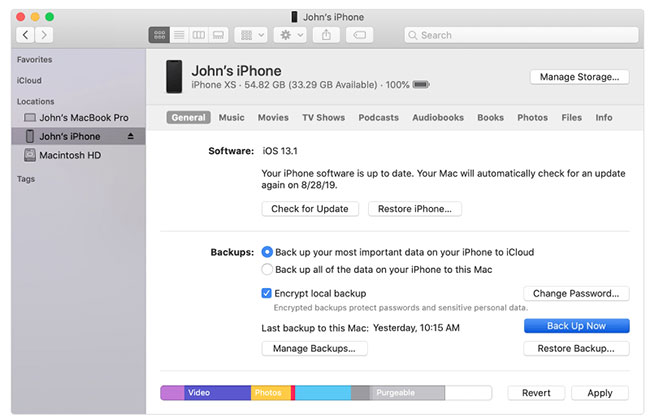Click the Edit Tags toolbar icon
Viewport: 650px width, 418px height.
[x=359, y=35]
